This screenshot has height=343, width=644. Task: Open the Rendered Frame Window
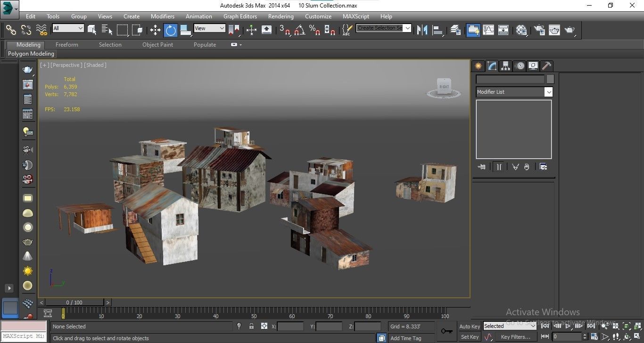(554, 30)
